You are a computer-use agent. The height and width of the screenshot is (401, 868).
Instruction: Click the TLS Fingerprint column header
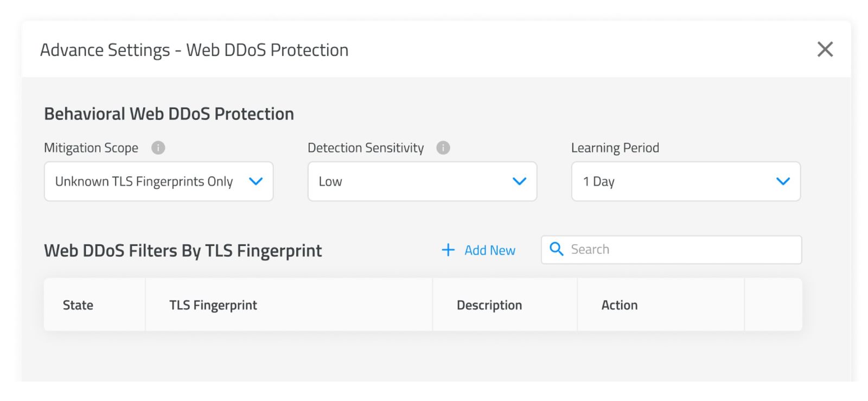213,305
